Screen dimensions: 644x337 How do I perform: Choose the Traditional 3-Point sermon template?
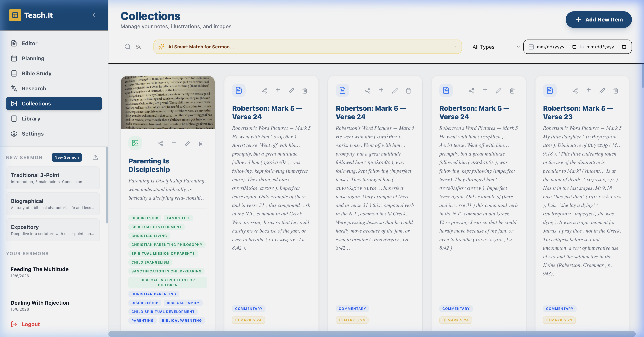point(53,178)
